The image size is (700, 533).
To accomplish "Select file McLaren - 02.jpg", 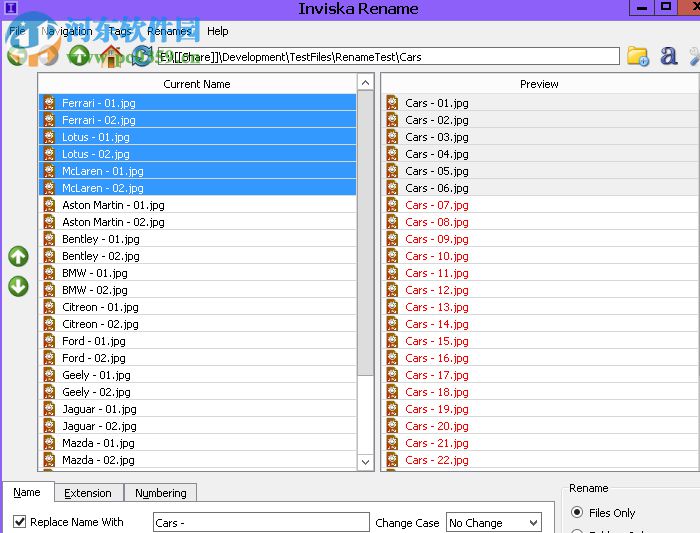I will pos(197,188).
